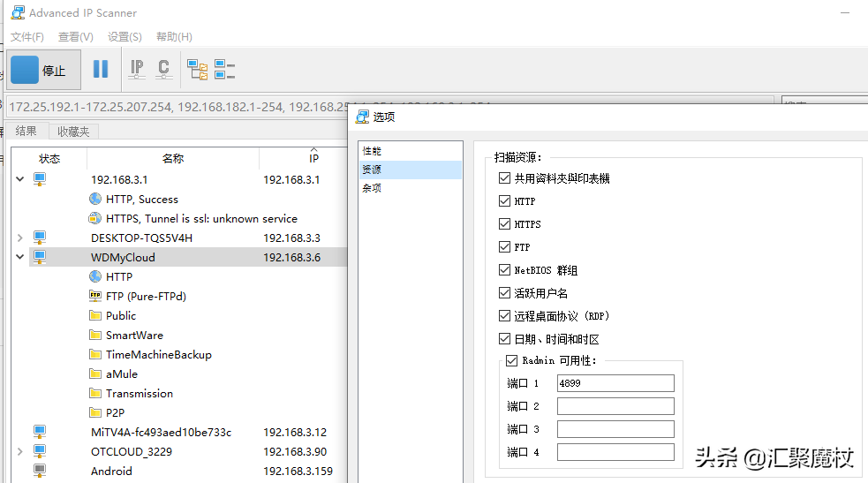Toggle the HTTP scan checkbox
868x483 pixels.
(504, 200)
